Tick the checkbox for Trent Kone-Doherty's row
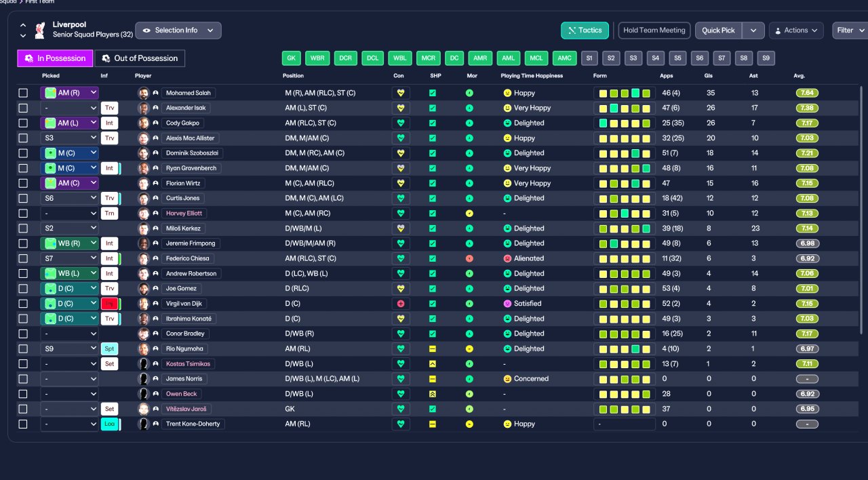The image size is (868, 480). click(x=23, y=424)
